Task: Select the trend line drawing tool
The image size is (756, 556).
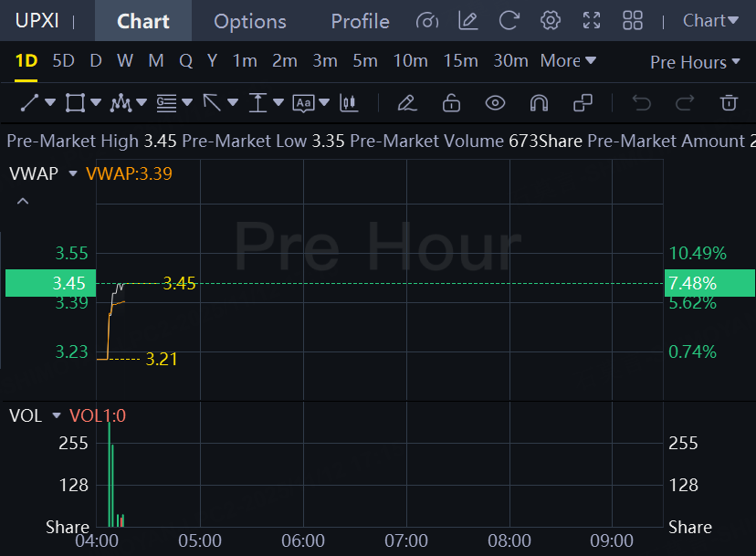Action: (x=29, y=102)
